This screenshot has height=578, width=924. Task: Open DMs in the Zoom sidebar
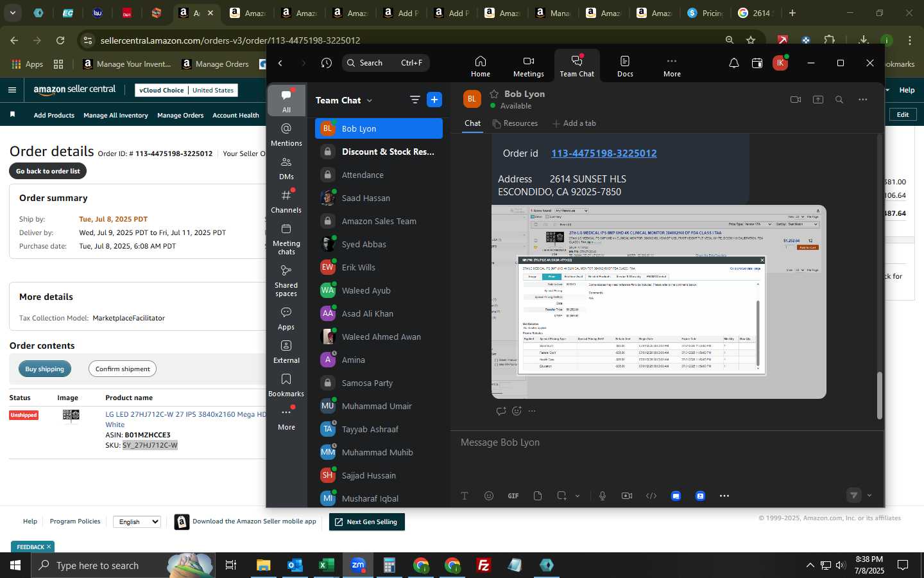coord(286,168)
